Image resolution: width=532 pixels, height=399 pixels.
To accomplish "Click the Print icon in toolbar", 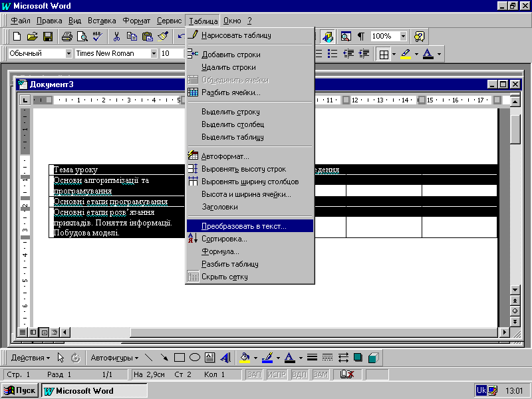I will pyautogui.click(x=67, y=37).
